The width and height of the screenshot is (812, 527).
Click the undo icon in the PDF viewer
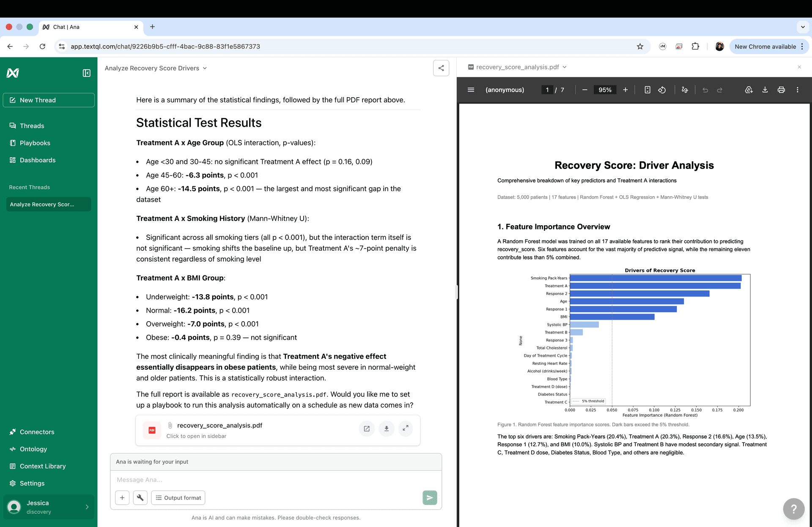click(x=705, y=90)
